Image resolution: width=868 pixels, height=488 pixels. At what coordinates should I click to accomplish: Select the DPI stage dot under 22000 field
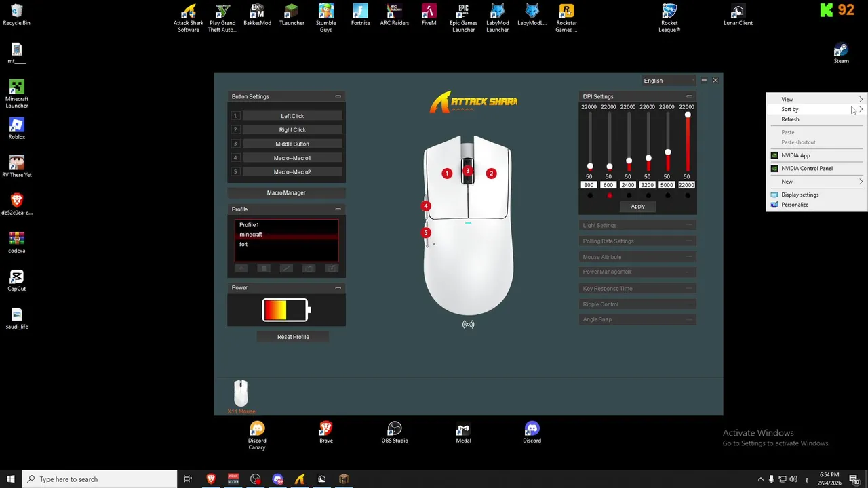tap(688, 196)
